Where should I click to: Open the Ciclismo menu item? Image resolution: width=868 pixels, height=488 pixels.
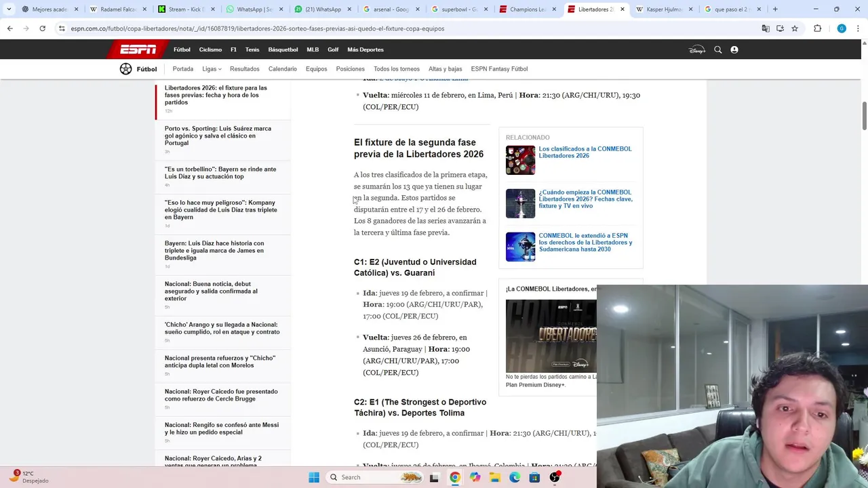[210, 49]
